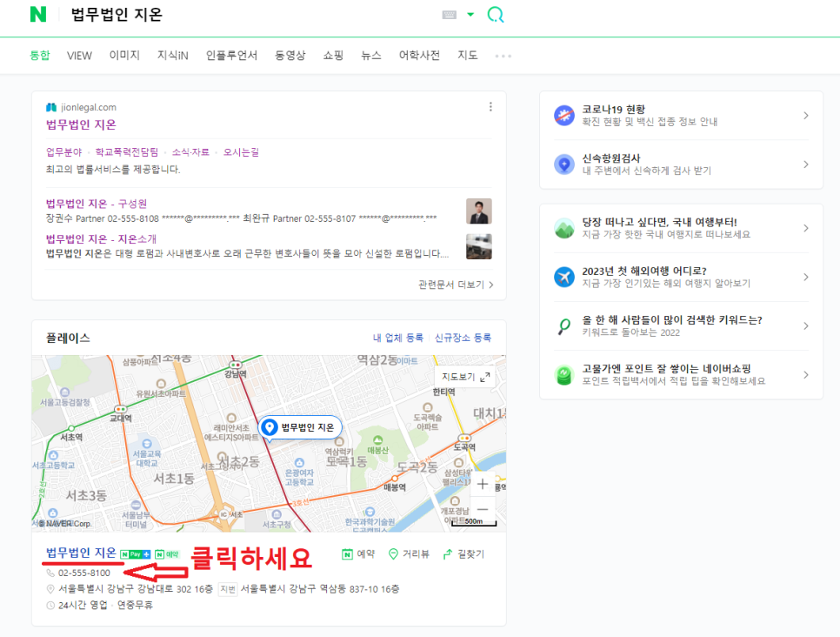Open the 쇼핑 tab
Screen dimensions: 840x637
(x=333, y=55)
